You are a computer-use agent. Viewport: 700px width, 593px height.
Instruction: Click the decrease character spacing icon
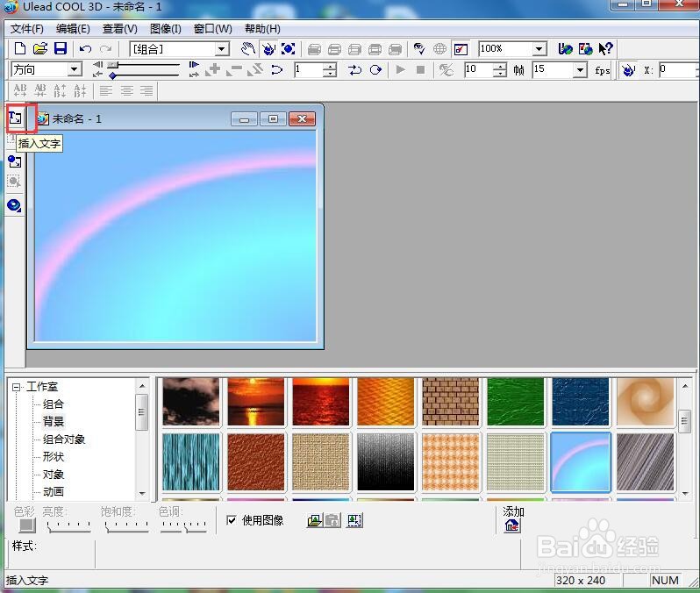(40, 90)
